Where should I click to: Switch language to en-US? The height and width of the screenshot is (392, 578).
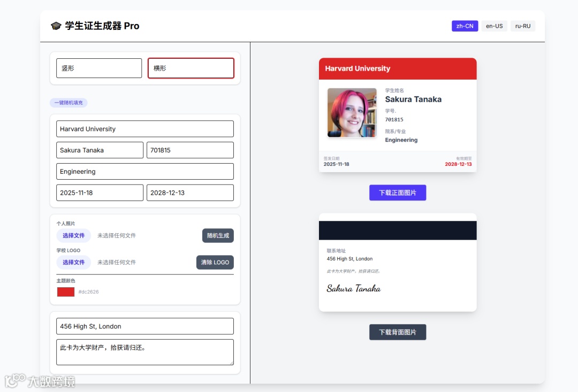tap(495, 26)
